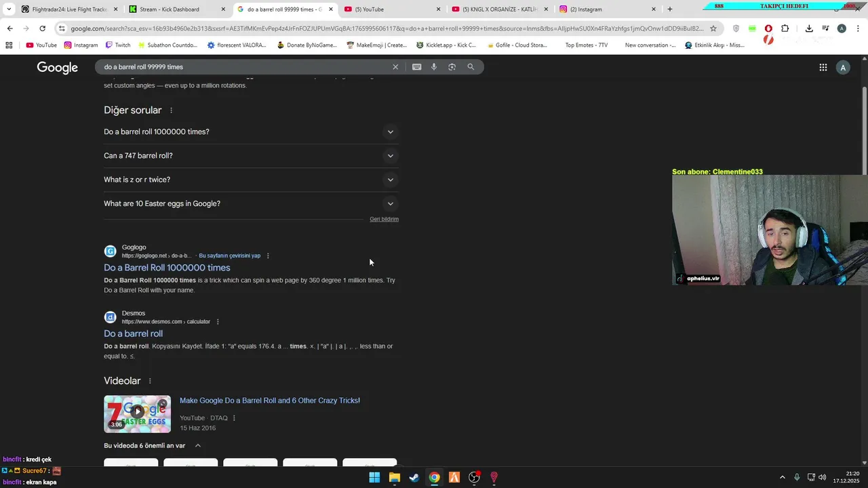The image size is (868, 488).
Task: Open Subathon Countdown bookmark
Action: click(x=167, y=45)
